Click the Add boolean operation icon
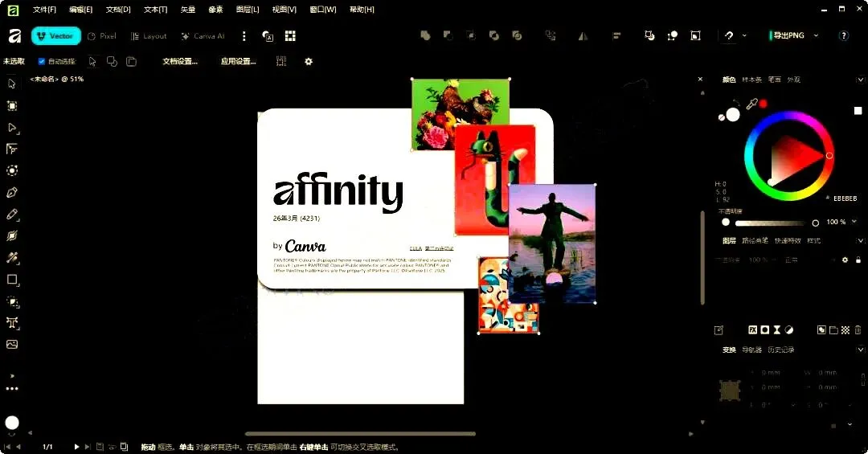Image resolution: width=868 pixels, height=454 pixels. [x=425, y=35]
